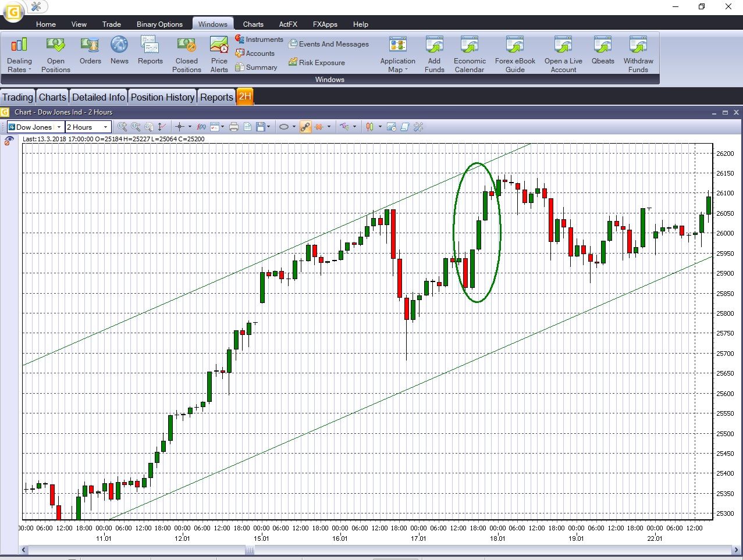The image size is (743, 560).
Task: Select the candlestick chart type icon
Action: (x=369, y=127)
